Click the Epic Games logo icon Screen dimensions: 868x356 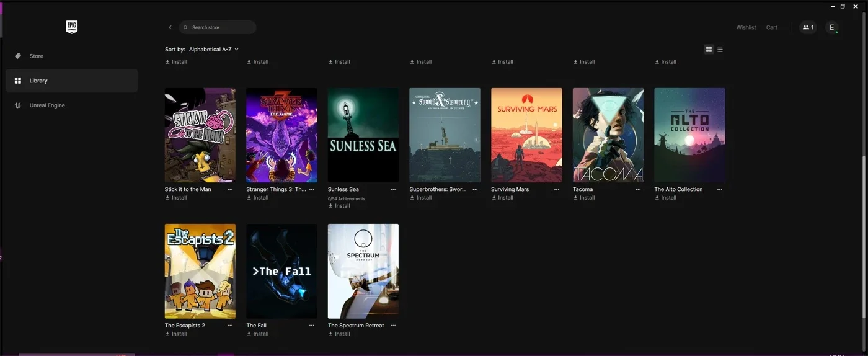click(x=72, y=27)
